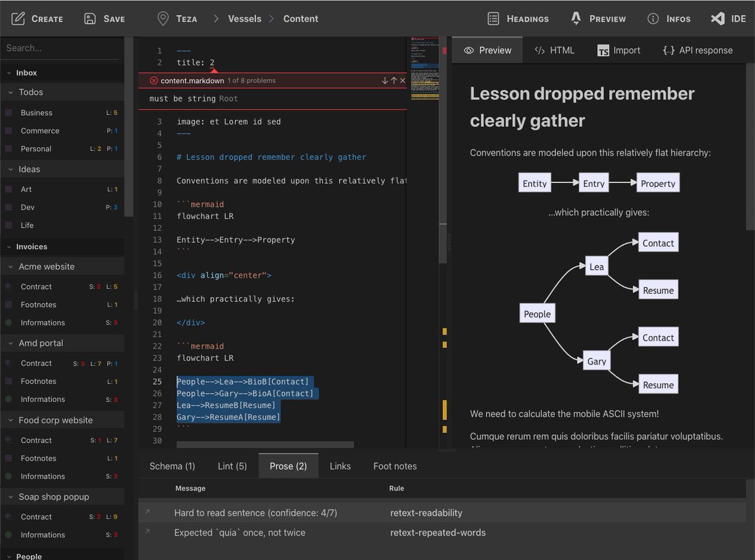Collapse the Ideas group
The height and width of the screenshot is (560, 755).
tap(11, 169)
